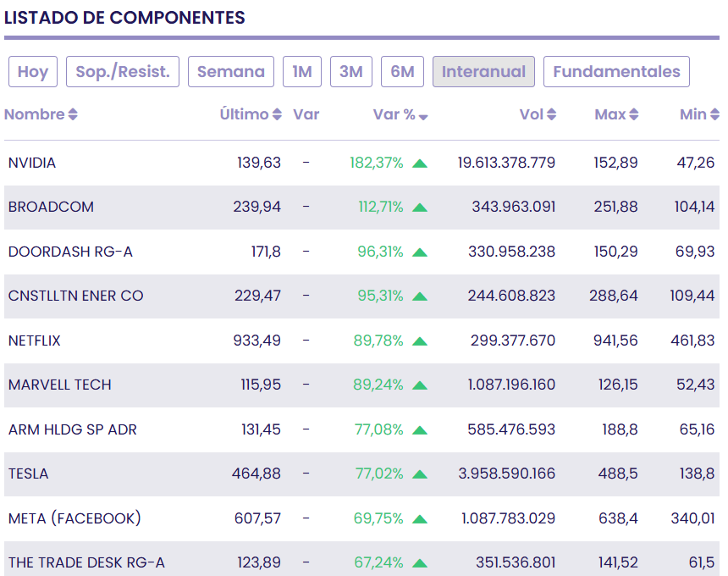This screenshot has height=576, width=728.
Task: Click the Var column header
Action: [306, 114]
